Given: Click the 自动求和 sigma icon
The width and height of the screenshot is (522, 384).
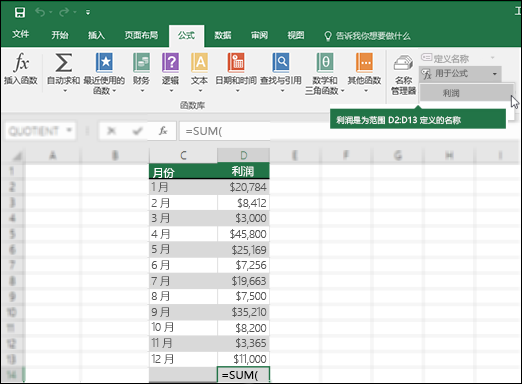Looking at the screenshot, I should click(63, 63).
